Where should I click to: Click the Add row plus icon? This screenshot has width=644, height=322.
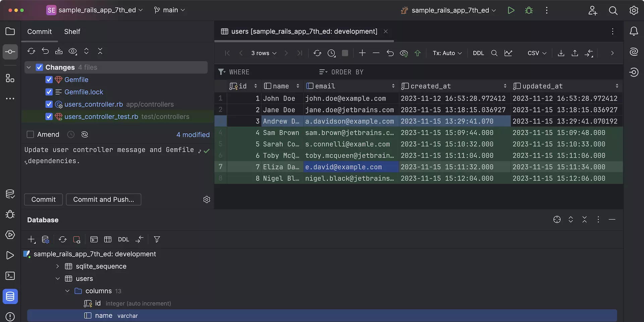tap(362, 53)
